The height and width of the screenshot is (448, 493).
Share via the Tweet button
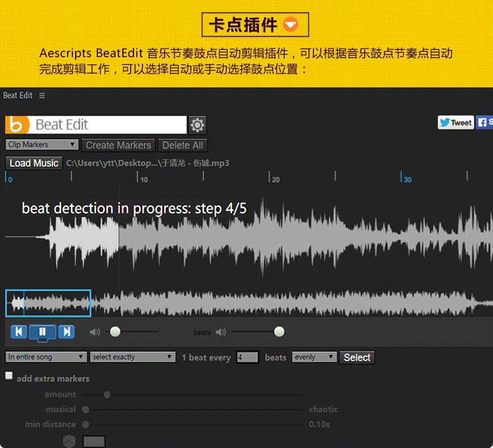click(x=456, y=122)
